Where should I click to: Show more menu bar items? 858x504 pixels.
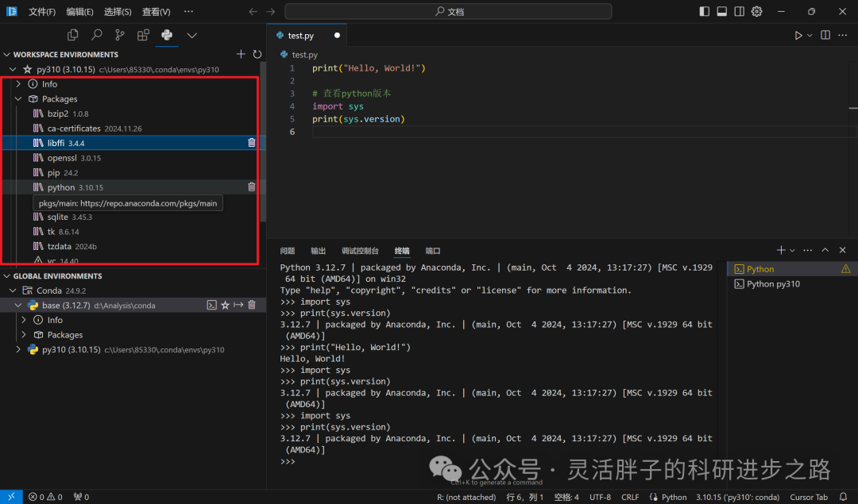pyautogui.click(x=188, y=11)
